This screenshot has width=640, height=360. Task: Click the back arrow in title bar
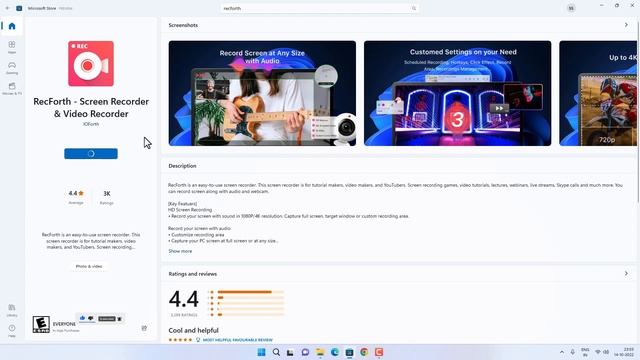click(x=7, y=8)
